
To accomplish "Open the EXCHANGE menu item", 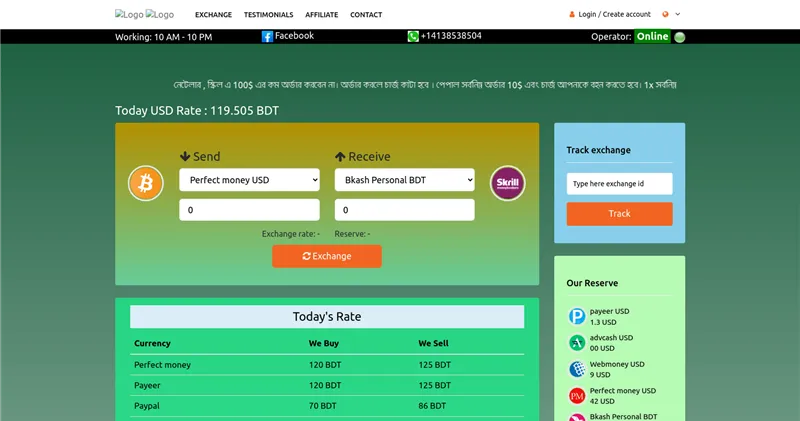I will pos(213,15).
